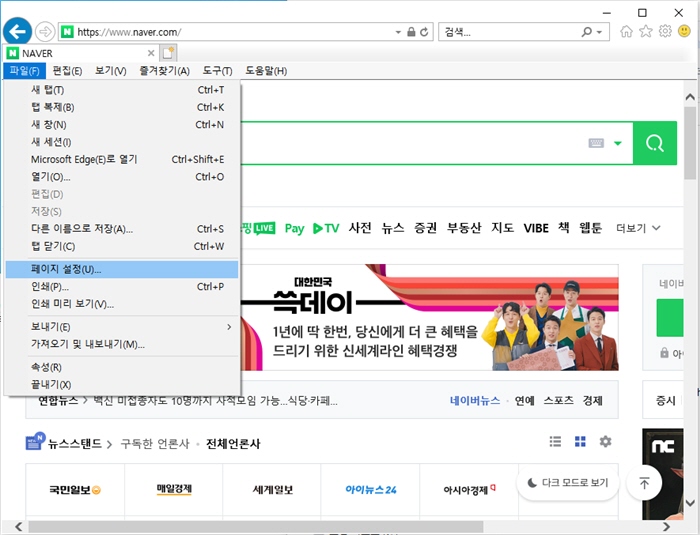Viewport: 700px width, 535px height.
Task: Open the 지도 link
Action: [x=502, y=228]
